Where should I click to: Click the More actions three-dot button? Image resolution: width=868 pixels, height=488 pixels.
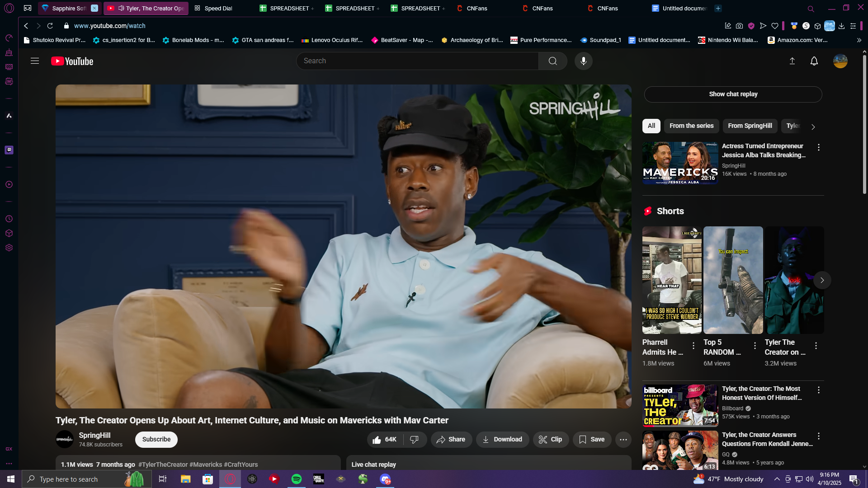coord(623,439)
